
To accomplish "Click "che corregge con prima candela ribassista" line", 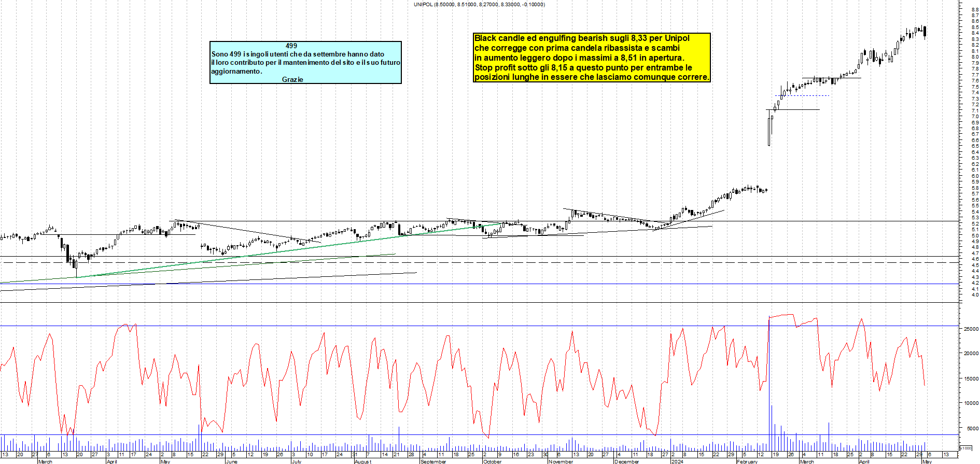I will [x=577, y=48].
